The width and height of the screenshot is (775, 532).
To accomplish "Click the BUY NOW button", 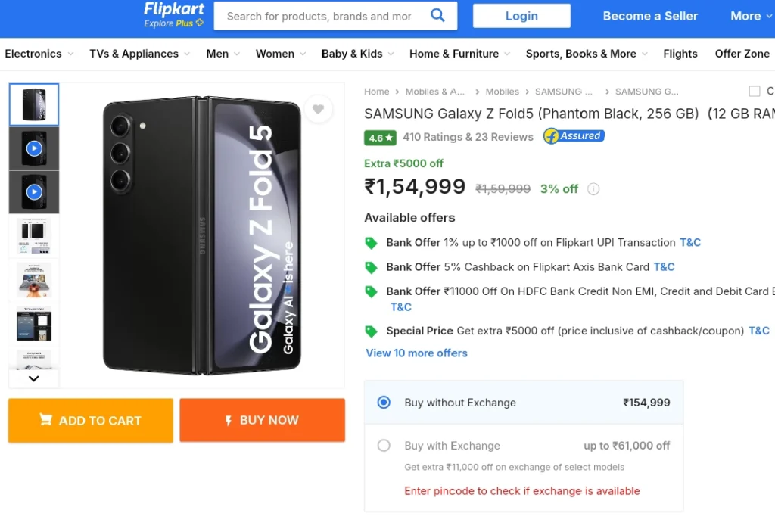I will pos(262,420).
